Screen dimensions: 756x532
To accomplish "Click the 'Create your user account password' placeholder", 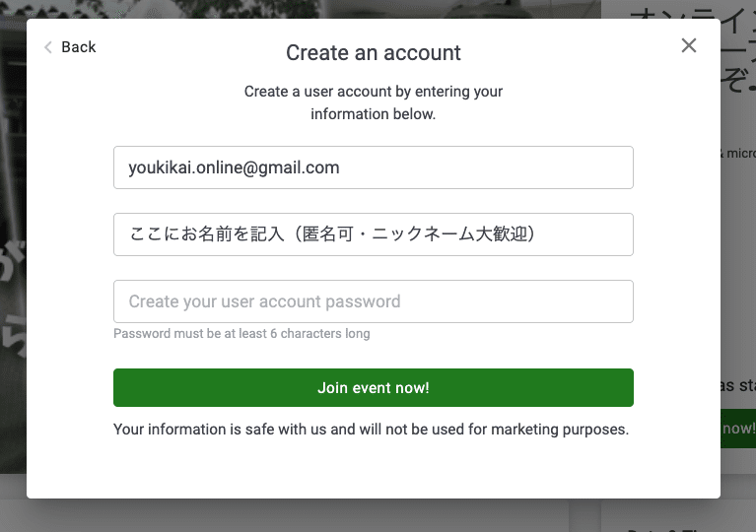I will tap(264, 301).
